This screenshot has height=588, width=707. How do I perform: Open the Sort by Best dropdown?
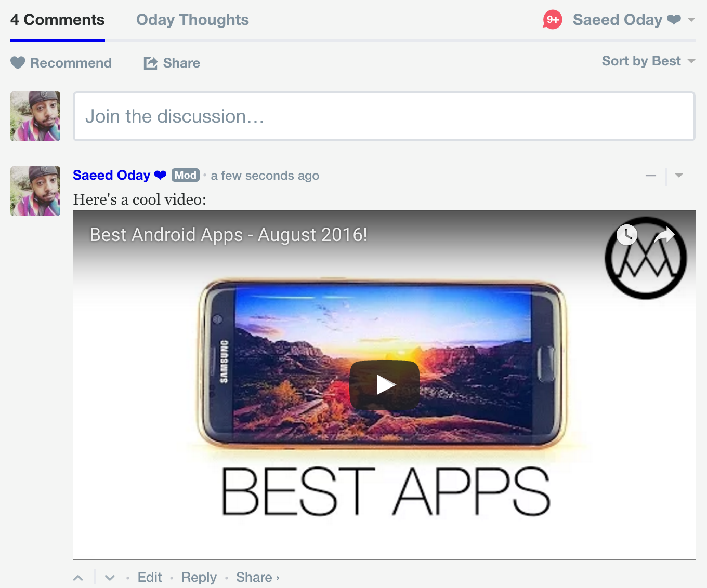coord(648,61)
